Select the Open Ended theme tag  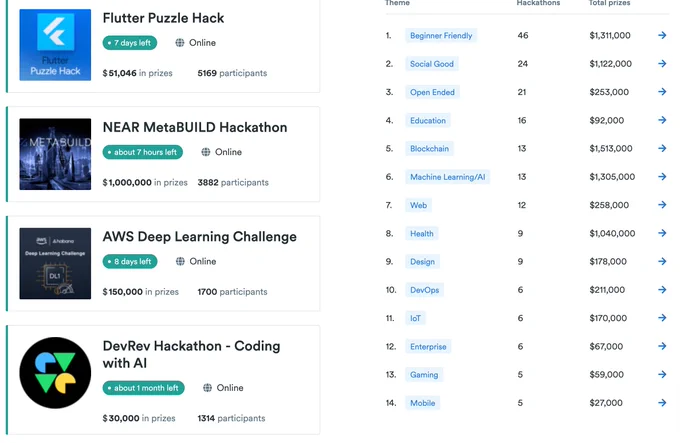432,92
